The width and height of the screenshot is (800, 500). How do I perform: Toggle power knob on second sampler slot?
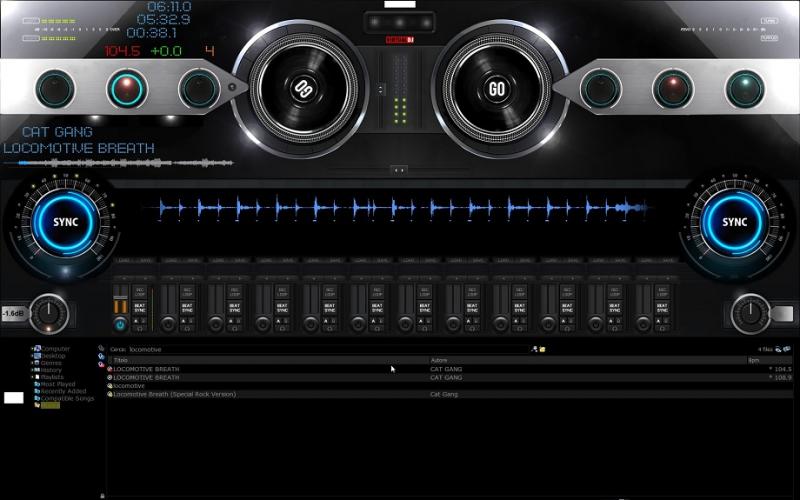pos(168,324)
